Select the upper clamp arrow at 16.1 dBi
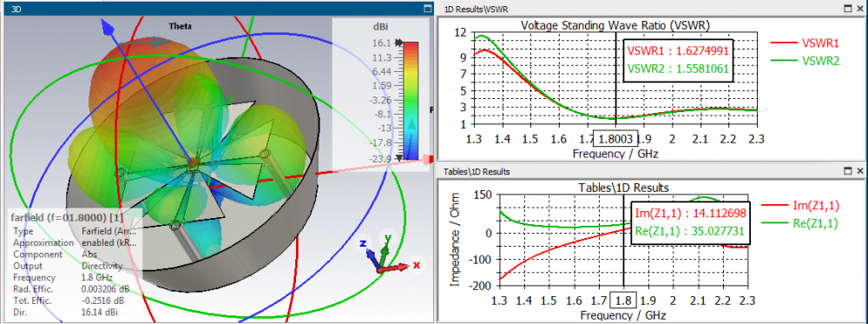Image resolution: width=868 pixels, height=324 pixels. pos(399,43)
